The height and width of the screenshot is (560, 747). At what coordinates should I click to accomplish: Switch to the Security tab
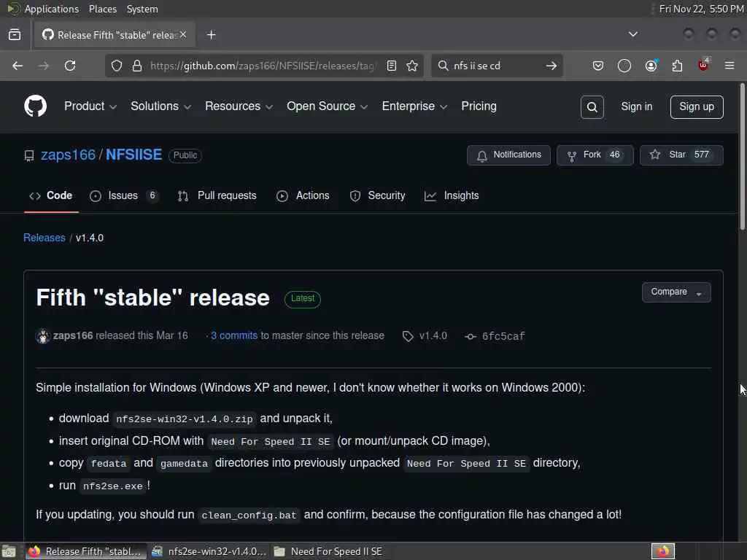pyautogui.click(x=377, y=195)
